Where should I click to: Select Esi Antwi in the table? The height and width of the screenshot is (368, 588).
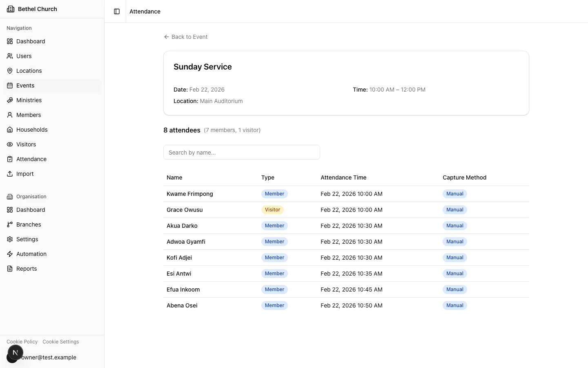click(179, 274)
